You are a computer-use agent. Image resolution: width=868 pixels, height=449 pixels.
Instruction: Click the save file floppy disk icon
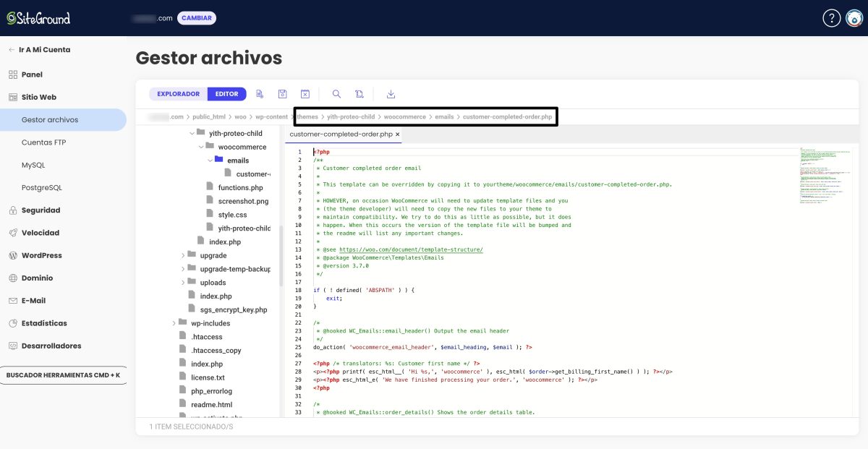(283, 94)
